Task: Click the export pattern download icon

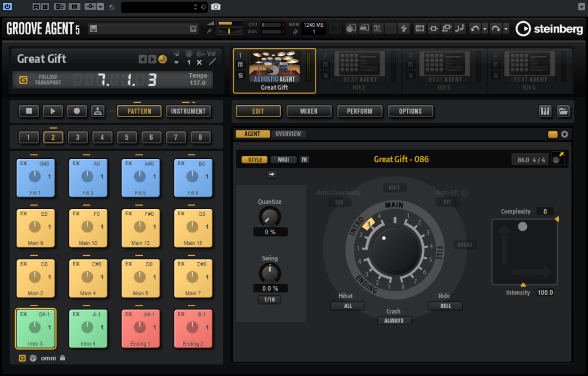Action: [x=98, y=111]
